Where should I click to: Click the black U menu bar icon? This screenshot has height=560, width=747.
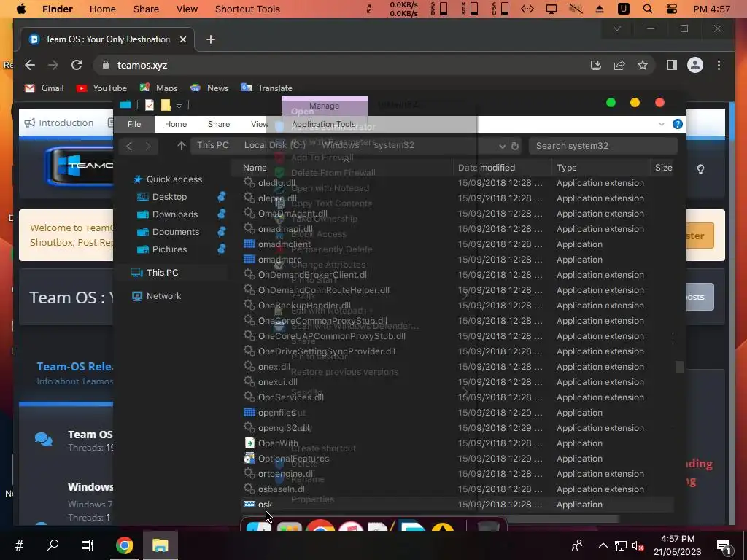[x=623, y=9]
